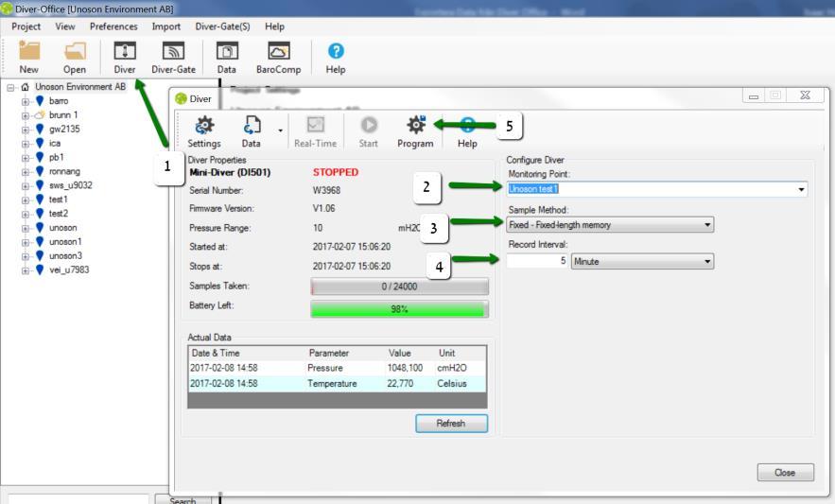835x504 pixels.
Task: Click the brunn 1 location icon
Action: [40, 115]
